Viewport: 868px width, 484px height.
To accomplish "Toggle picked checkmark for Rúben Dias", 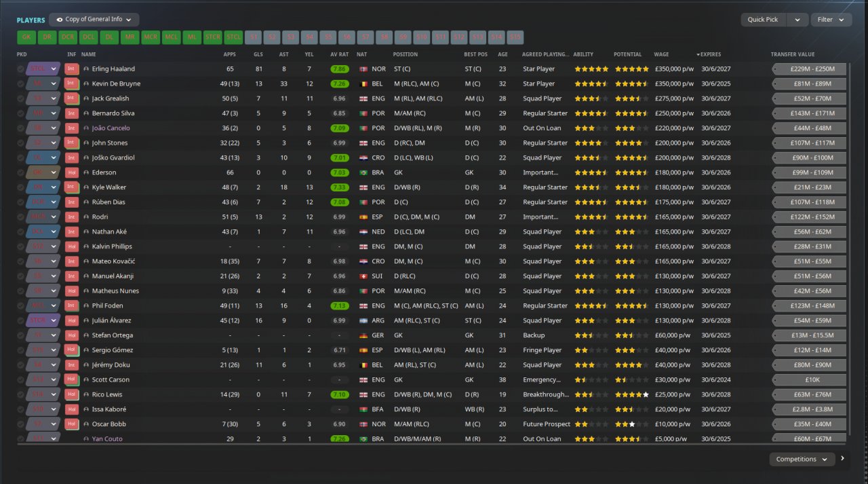I will 20,202.
